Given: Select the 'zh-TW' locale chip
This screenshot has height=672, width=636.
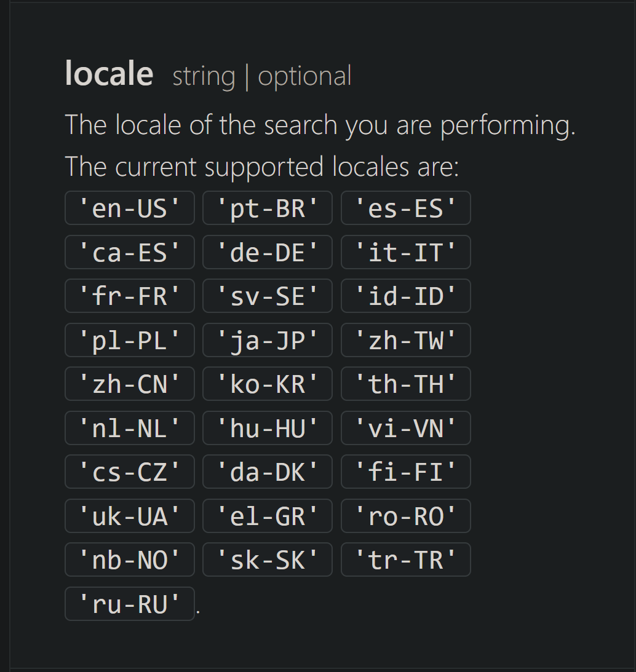Looking at the screenshot, I should coord(406,340).
